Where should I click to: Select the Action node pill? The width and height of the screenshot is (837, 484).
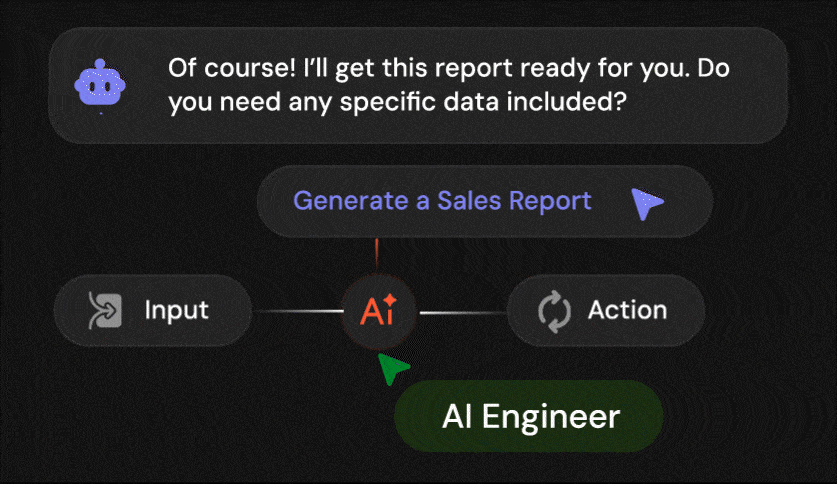coord(606,311)
